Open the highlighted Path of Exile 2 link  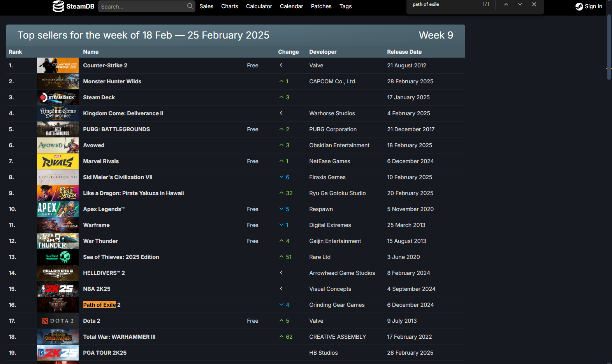[102, 305]
